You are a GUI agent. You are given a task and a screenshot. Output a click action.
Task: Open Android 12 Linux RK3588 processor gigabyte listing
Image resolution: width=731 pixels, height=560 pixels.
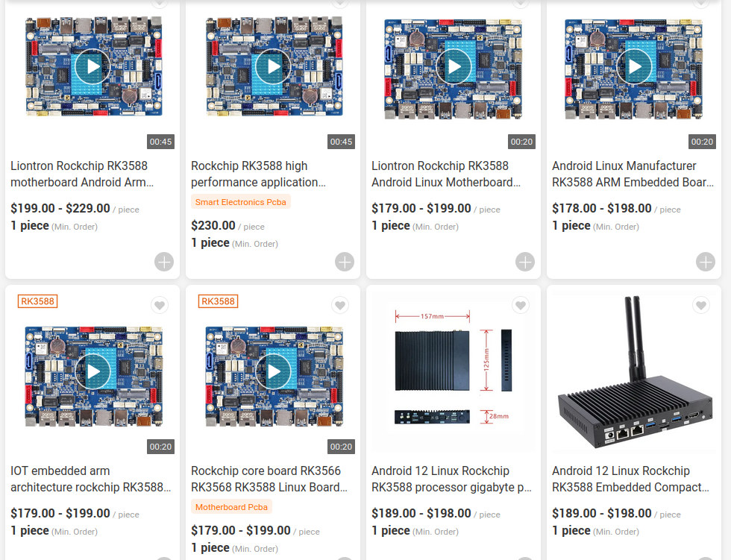click(x=451, y=479)
